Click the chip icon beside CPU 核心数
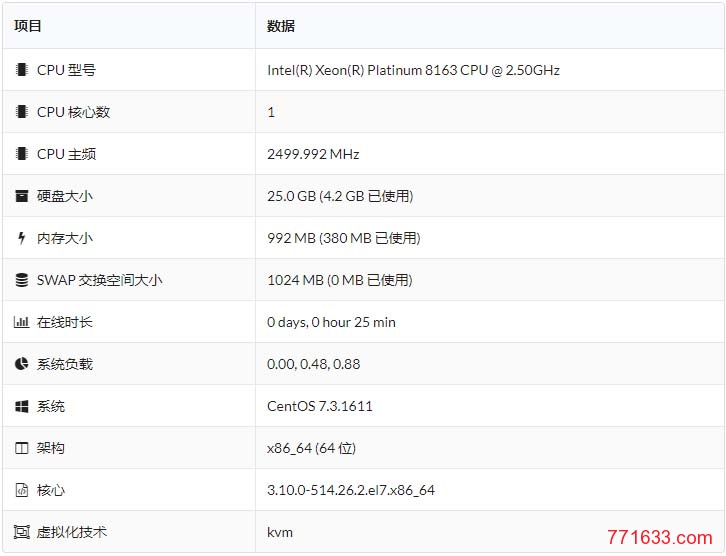The width and height of the screenshot is (726, 556). tap(21, 112)
